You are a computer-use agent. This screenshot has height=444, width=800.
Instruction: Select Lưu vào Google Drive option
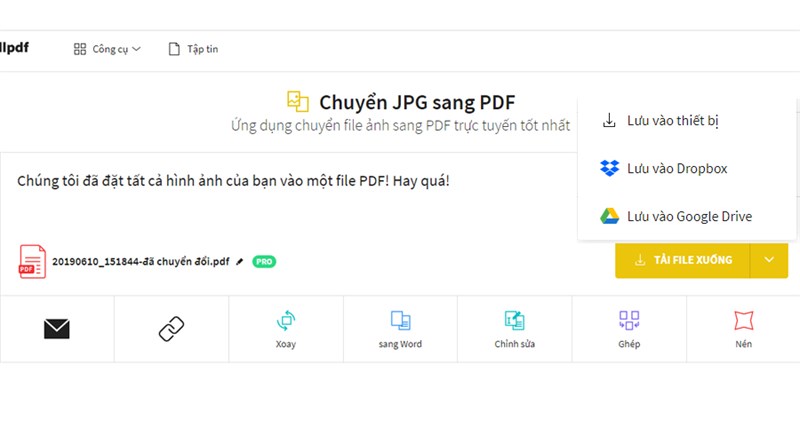pyautogui.click(x=688, y=216)
